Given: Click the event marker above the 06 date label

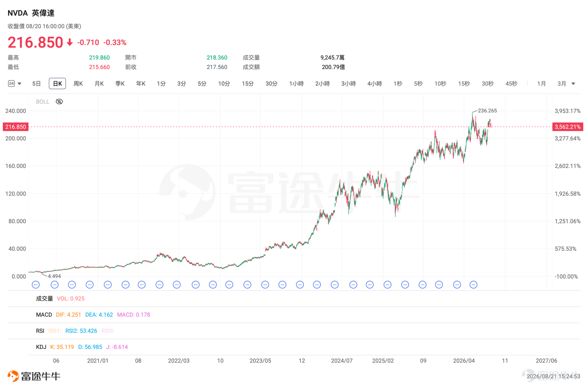Looking at the screenshot, I should (x=54, y=285).
